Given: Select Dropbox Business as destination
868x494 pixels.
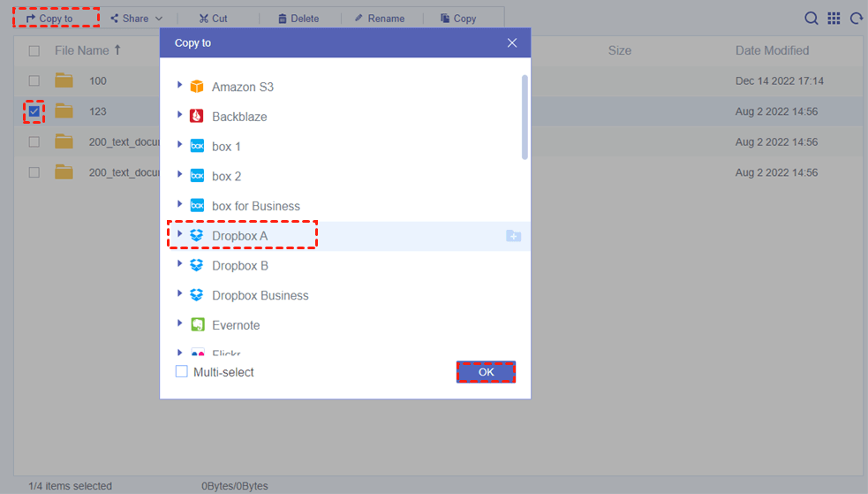Looking at the screenshot, I should point(260,296).
